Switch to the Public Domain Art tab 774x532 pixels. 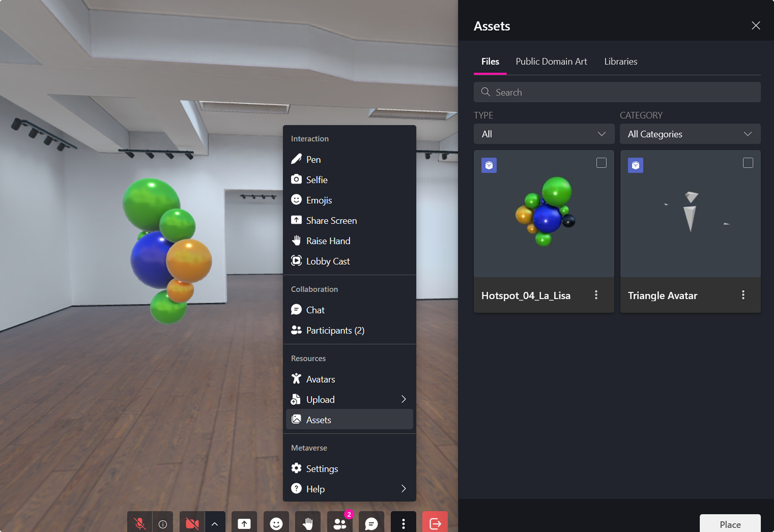(x=551, y=61)
